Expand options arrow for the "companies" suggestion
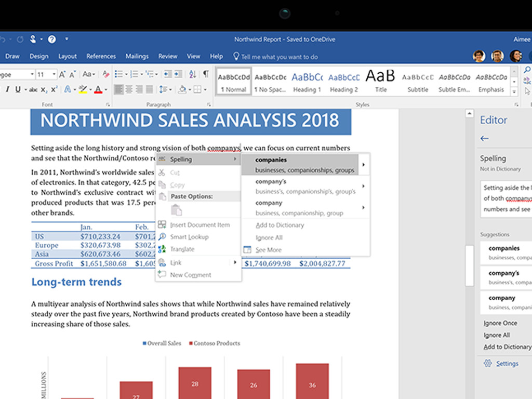Screen dimensions: 532x399 [x=363, y=165]
